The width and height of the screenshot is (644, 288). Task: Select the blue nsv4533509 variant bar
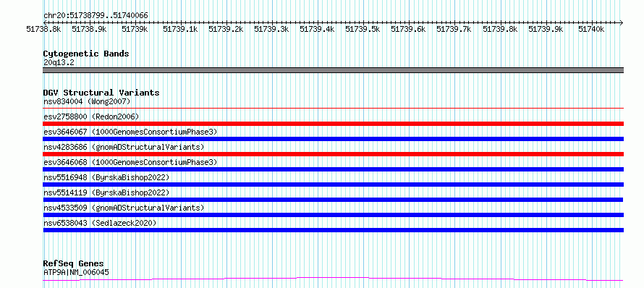pyautogui.click(x=333, y=215)
